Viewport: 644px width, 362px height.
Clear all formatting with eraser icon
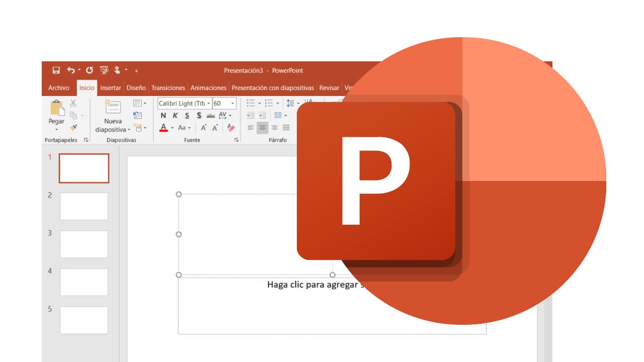coord(231,127)
